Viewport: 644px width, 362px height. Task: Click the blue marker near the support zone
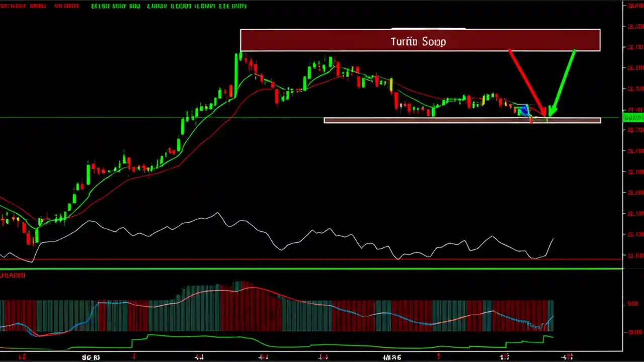click(x=524, y=110)
